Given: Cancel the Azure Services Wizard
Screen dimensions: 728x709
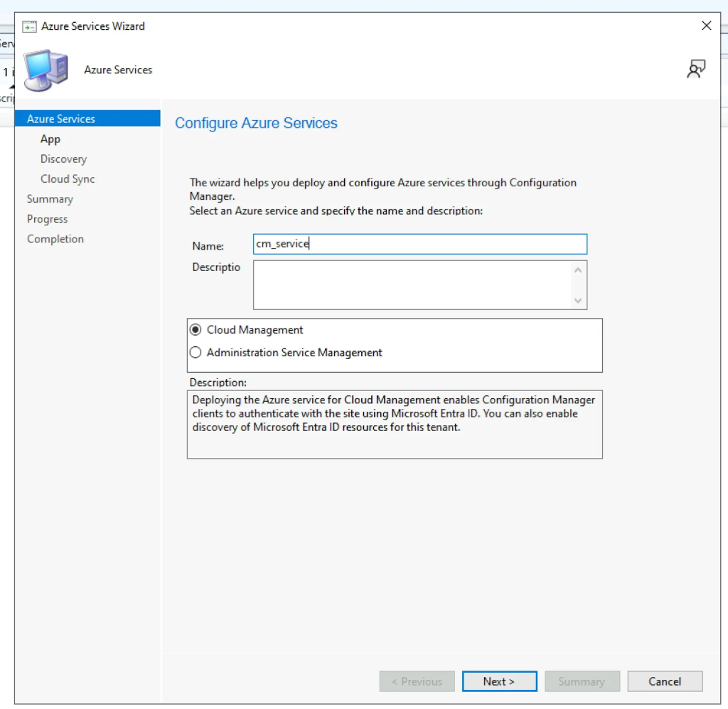Looking at the screenshot, I should [665, 681].
